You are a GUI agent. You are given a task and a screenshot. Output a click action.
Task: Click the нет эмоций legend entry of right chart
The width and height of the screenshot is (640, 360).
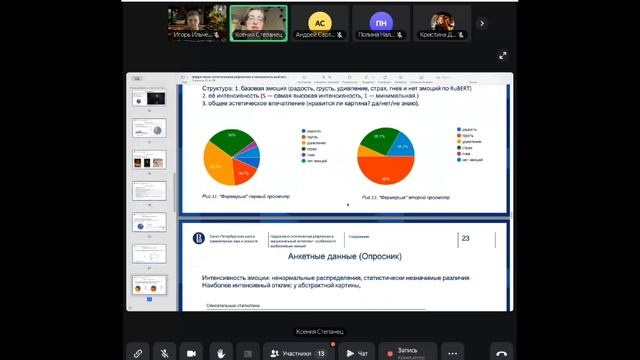tap(470, 160)
